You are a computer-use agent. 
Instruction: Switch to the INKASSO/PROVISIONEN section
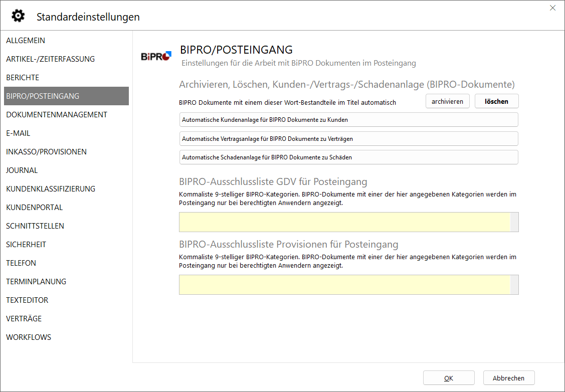tap(46, 152)
